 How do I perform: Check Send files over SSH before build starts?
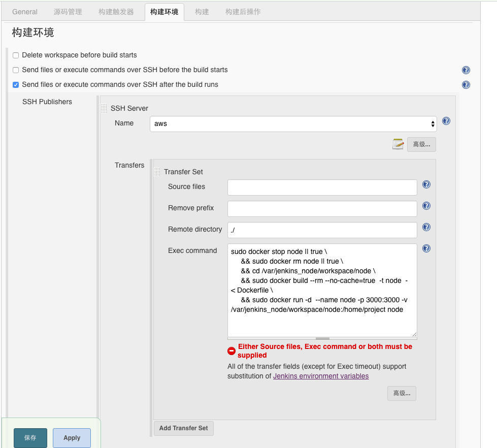pyautogui.click(x=16, y=70)
